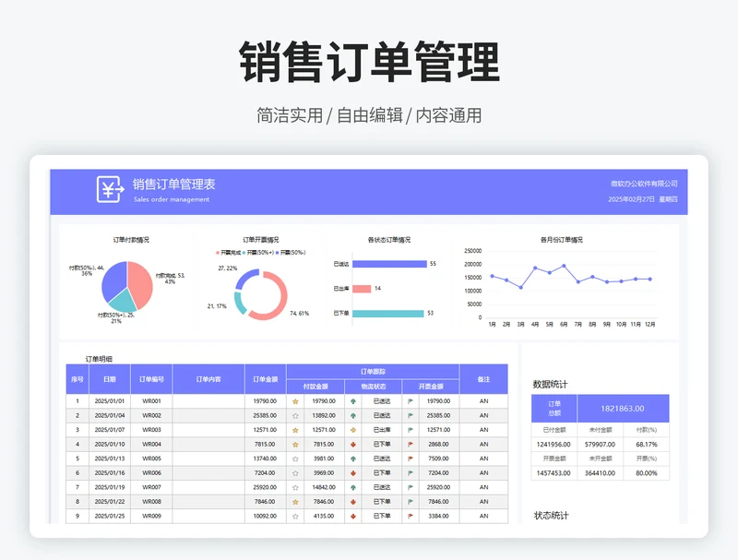Click the teal 已下单 bar labeled 53
The image size is (738, 560).
388,314
